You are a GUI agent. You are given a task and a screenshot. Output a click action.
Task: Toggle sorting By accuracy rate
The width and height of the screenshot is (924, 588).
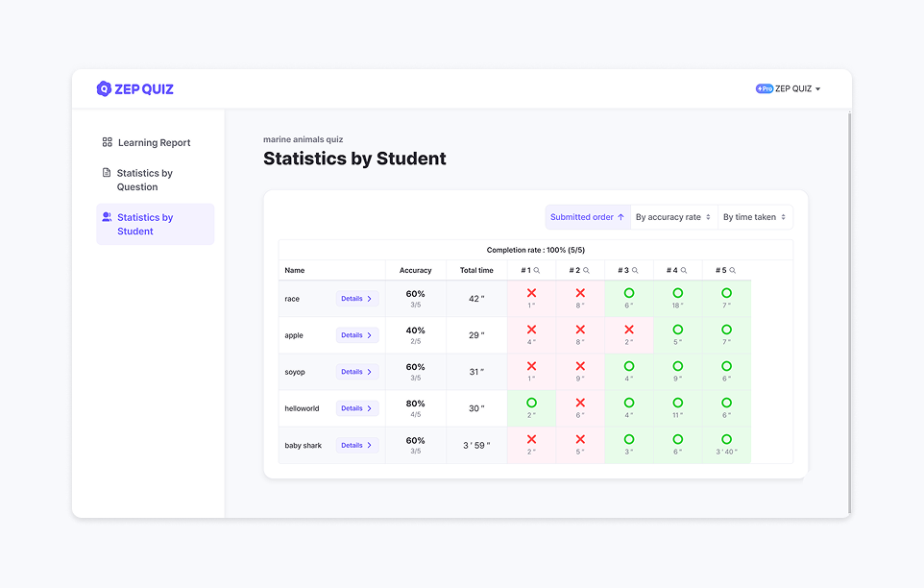click(673, 217)
